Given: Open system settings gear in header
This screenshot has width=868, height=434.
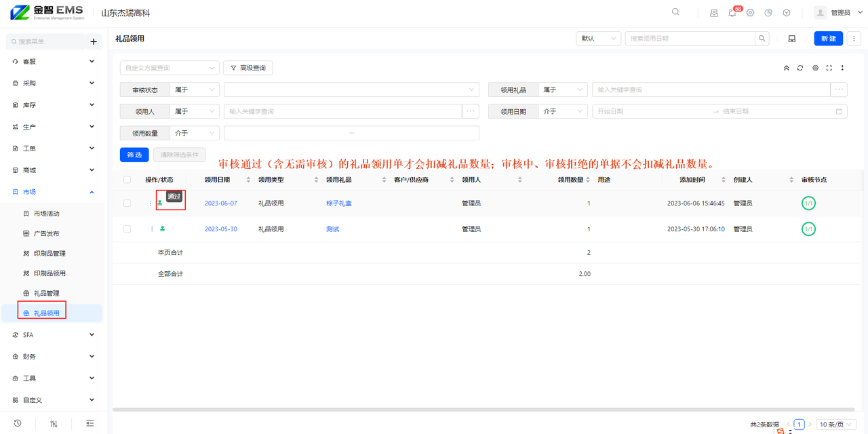Looking at the screenshot, I should (x=750, y=13).
